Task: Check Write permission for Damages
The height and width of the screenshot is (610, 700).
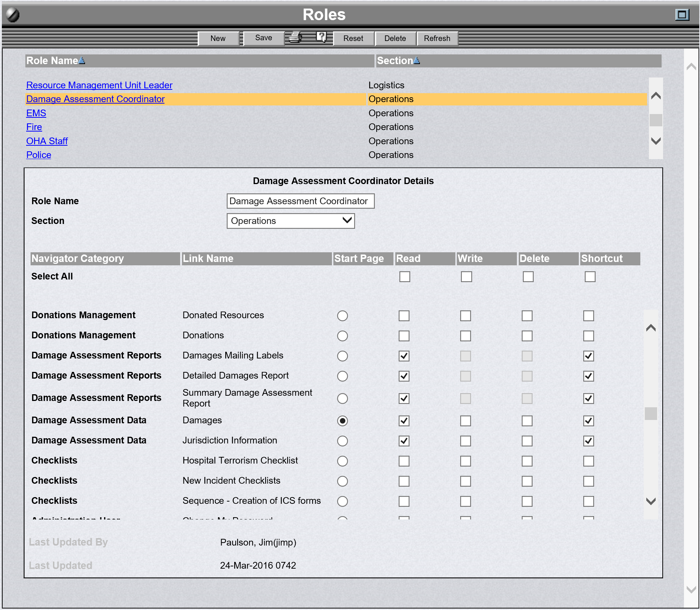Action: tap(466, 421)
